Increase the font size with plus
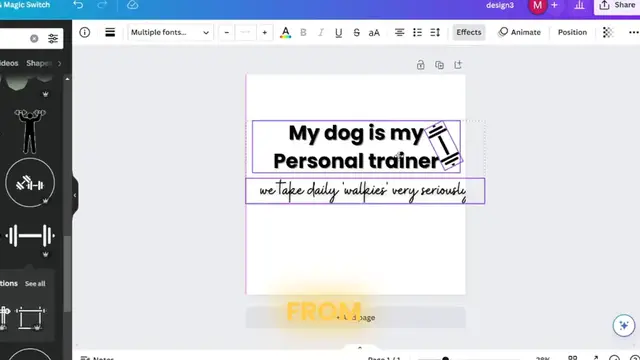 click(264, 32)
